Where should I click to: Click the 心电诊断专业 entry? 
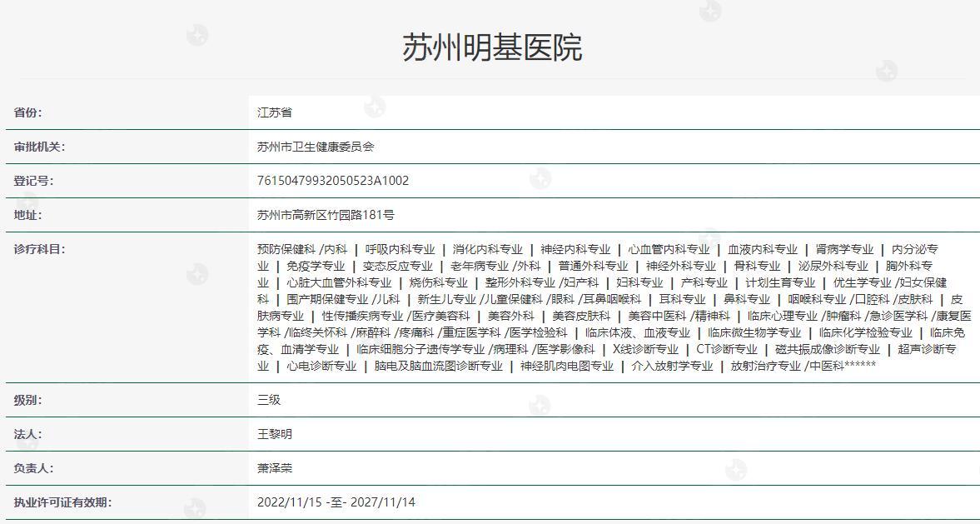click(x=321, y=367)
